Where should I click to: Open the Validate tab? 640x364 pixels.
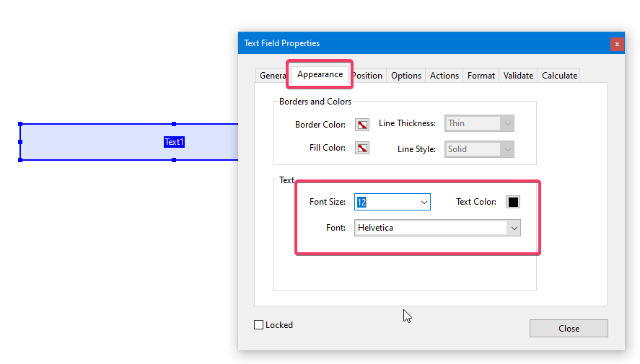(518, 76)
